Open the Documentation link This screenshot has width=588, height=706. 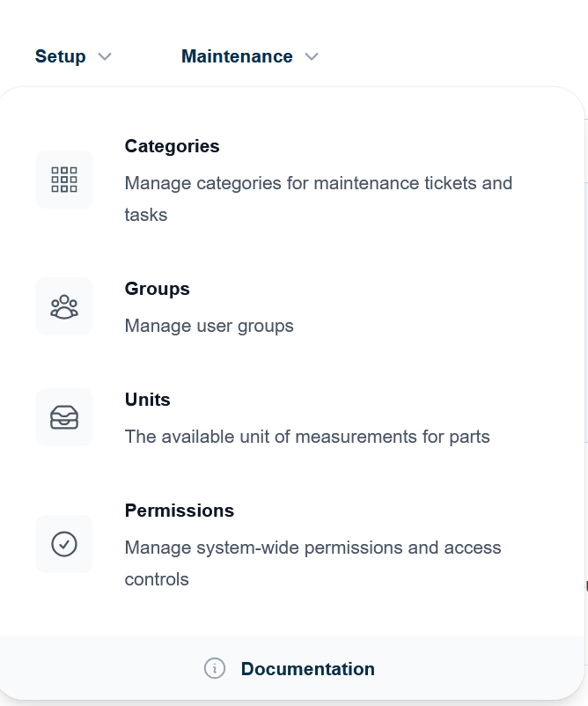pos(307,669)
